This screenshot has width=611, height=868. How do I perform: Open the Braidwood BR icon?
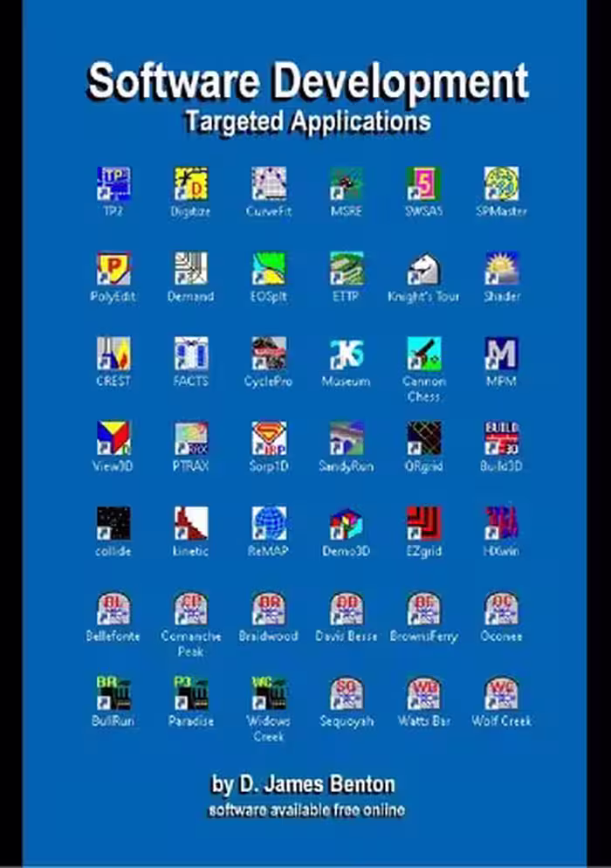[269, 609]
